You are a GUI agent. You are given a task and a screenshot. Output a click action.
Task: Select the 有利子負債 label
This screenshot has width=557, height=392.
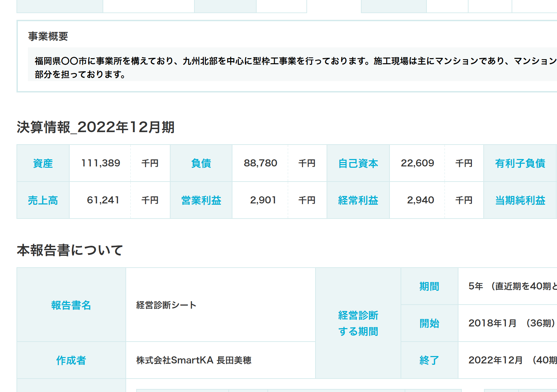520,163
